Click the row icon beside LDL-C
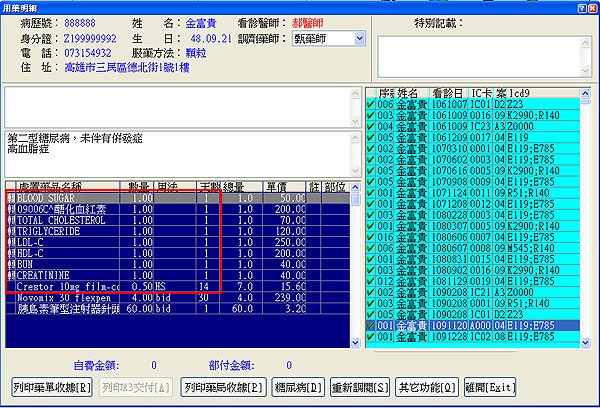 [11, 242]
